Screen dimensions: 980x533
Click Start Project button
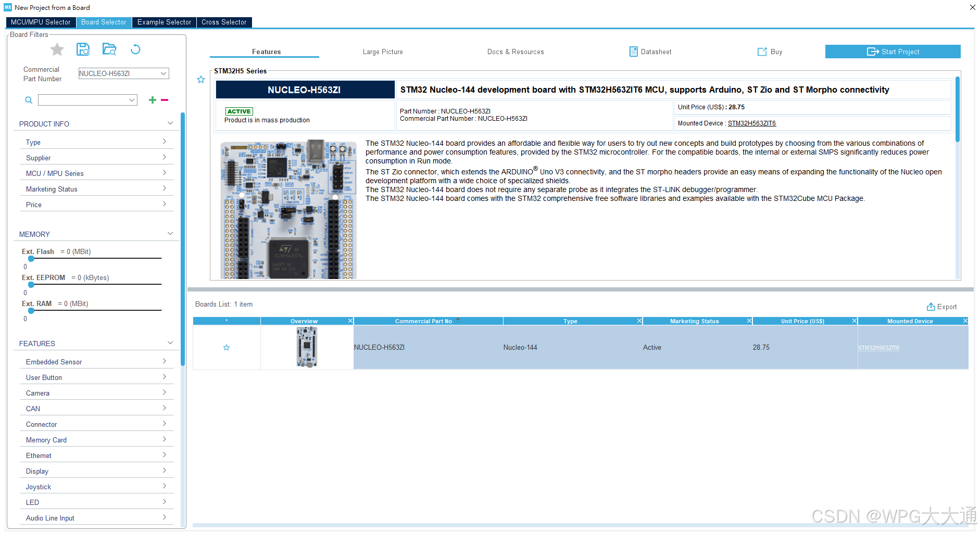(893, 52)
